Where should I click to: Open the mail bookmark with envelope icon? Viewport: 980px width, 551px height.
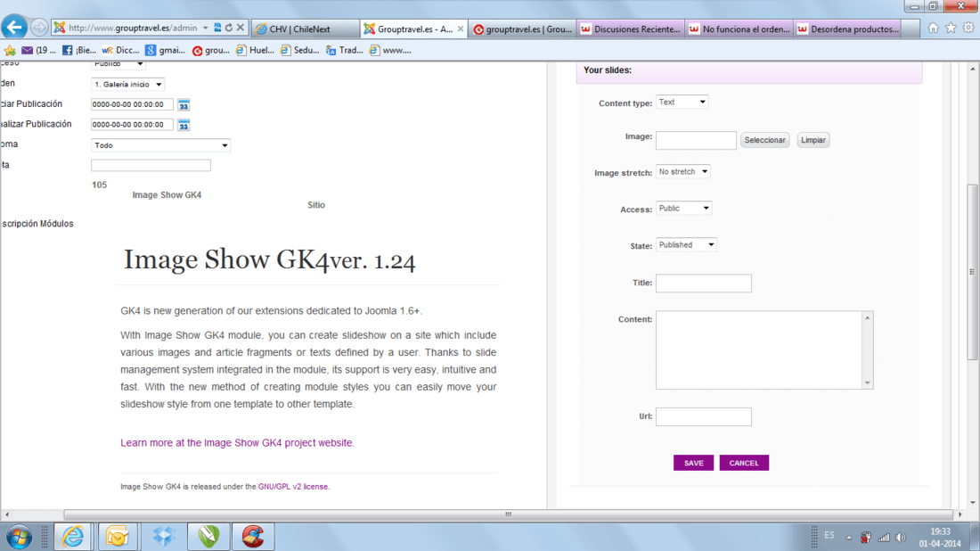[x=38, y=50]
